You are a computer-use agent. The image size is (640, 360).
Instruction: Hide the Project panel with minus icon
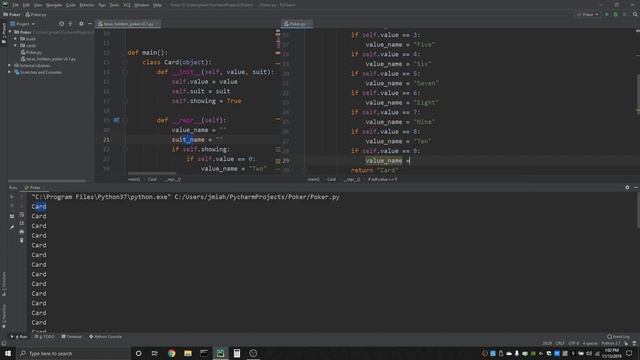click(90, 24)
